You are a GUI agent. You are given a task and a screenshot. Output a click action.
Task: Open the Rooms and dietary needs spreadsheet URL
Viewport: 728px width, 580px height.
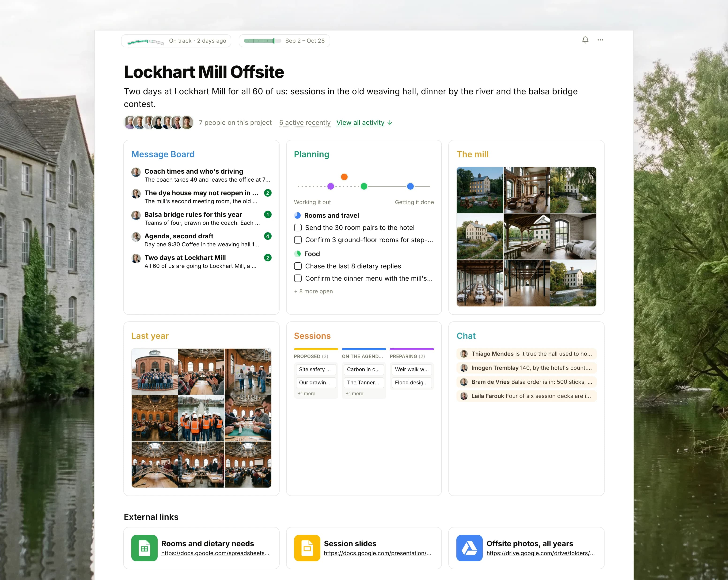click(215, 553)
